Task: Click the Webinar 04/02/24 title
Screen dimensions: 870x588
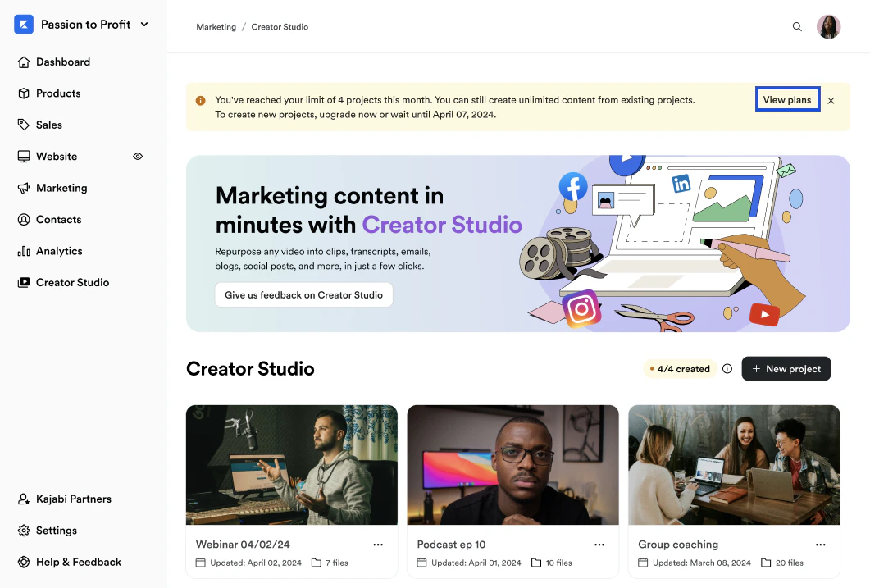Action: (243, 545)
